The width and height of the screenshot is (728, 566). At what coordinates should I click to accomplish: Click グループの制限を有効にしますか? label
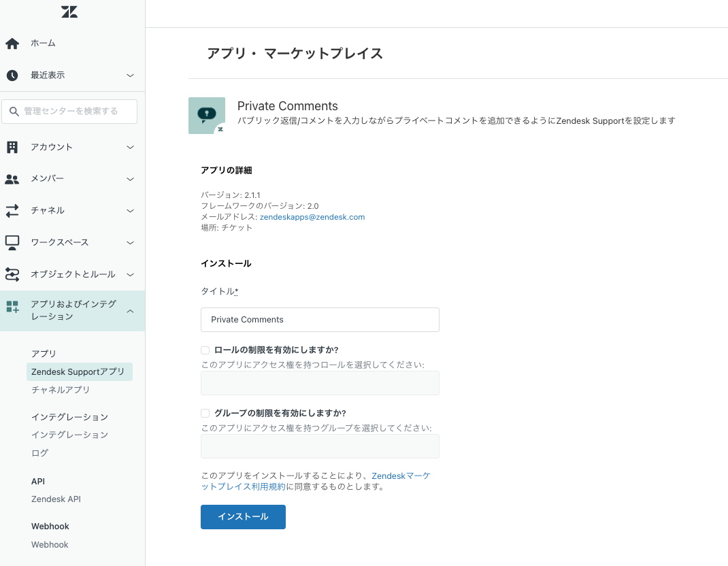pyautogui.click(x=280, y=413)
